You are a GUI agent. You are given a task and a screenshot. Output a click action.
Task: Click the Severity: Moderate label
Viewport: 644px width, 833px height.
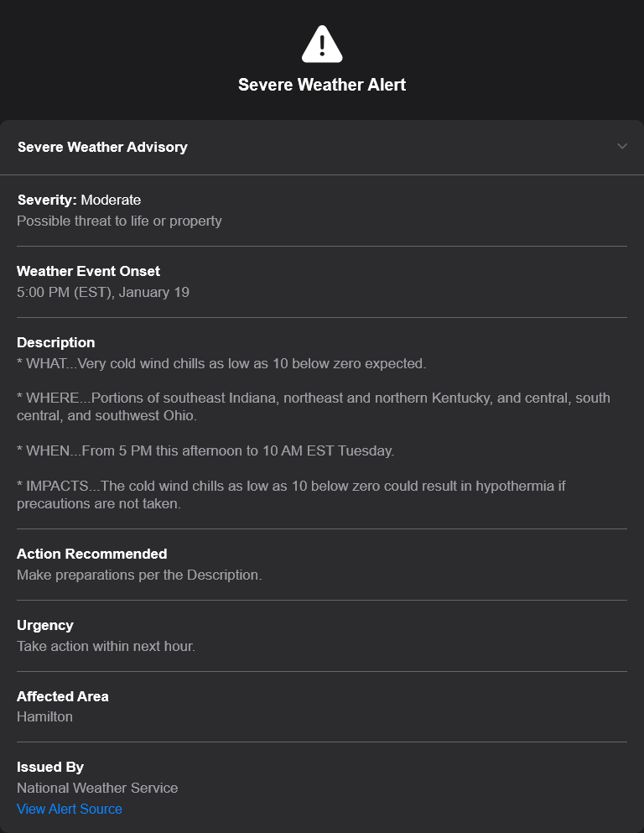(79, 200)
